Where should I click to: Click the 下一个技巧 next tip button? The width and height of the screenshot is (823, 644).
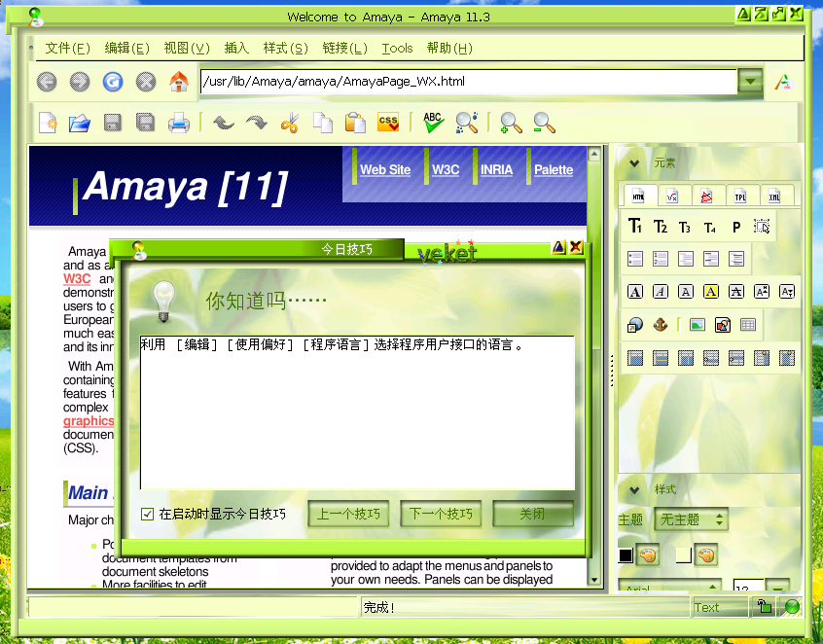pos(441,514)
